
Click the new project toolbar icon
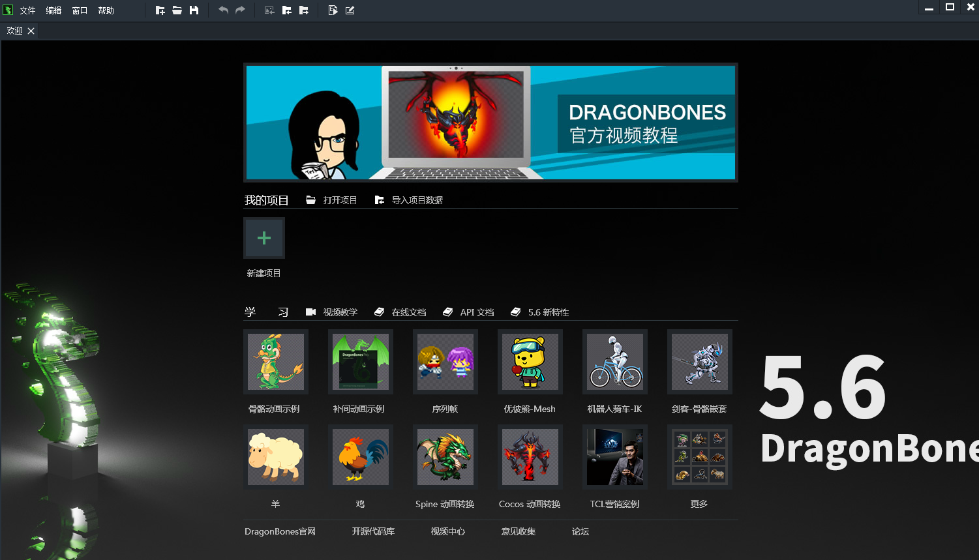pos(160,10)
